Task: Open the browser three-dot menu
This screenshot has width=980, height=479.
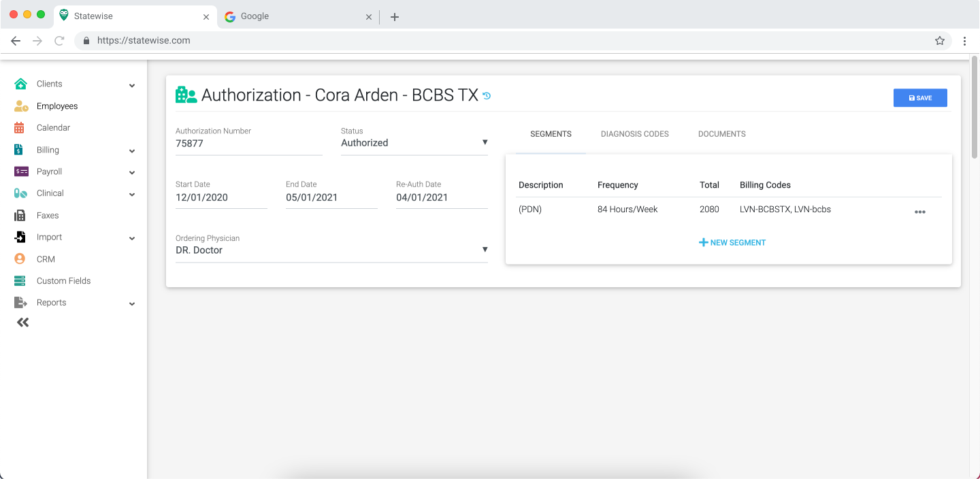Action: pyautogui.click(x=964, y=41)
